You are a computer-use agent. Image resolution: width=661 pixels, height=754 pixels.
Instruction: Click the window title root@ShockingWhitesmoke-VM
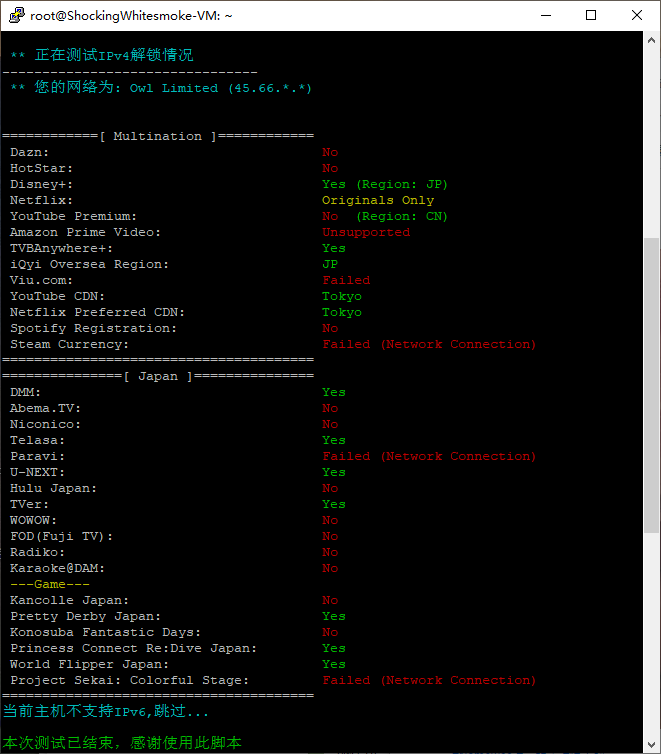point(131,16)
